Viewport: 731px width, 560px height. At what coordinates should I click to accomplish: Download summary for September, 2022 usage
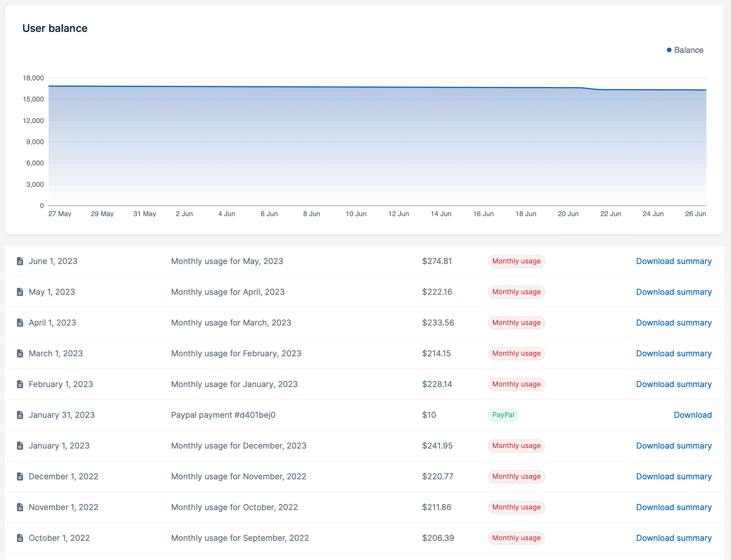click(674, 538)
